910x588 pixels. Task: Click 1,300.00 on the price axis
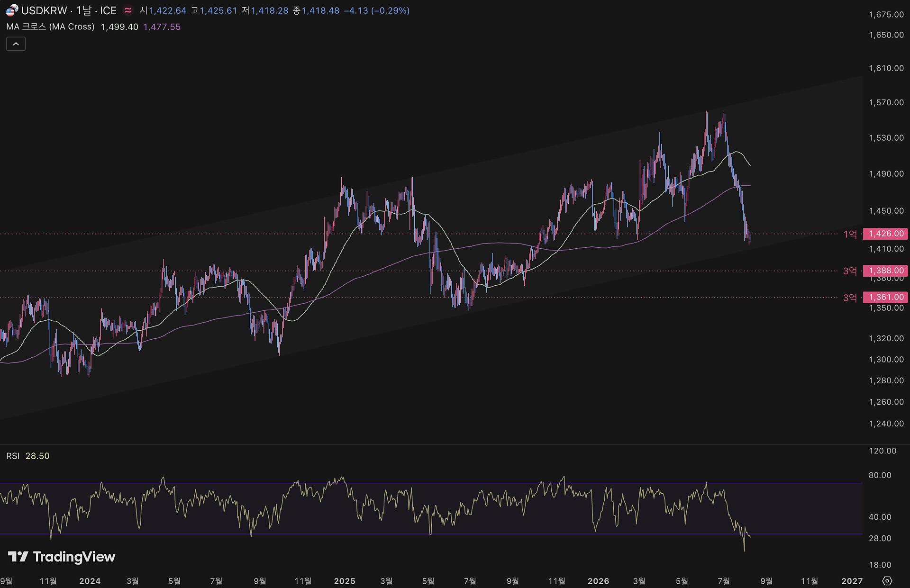click(x=886, y=360)
